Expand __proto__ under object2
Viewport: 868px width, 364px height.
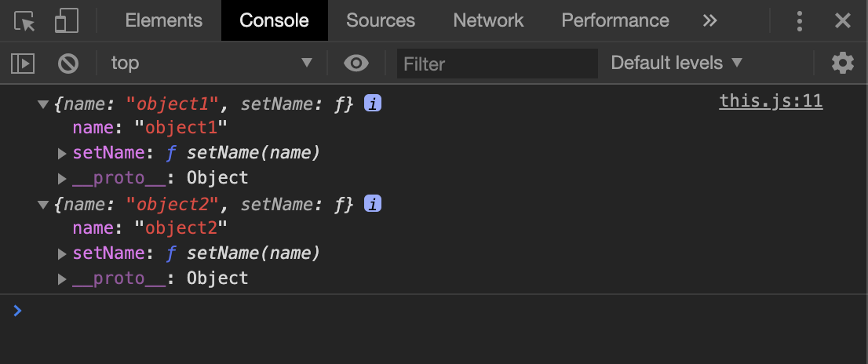point(62,278)
